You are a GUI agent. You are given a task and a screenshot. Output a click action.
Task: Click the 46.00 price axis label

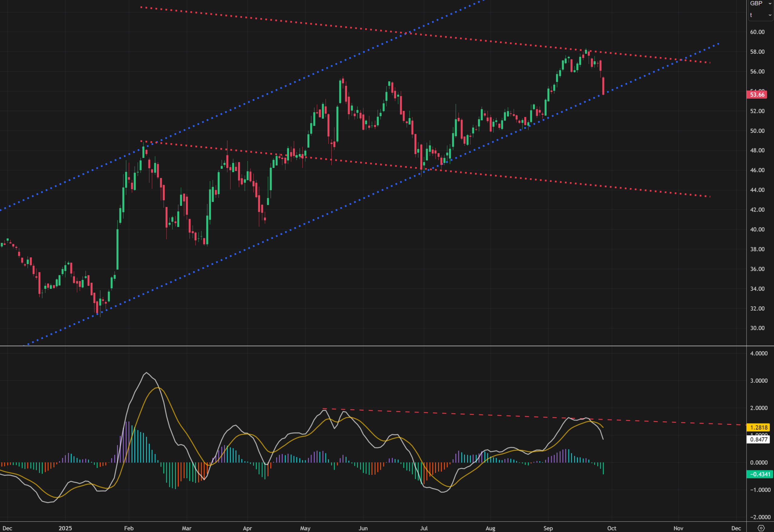click(757, 170)
